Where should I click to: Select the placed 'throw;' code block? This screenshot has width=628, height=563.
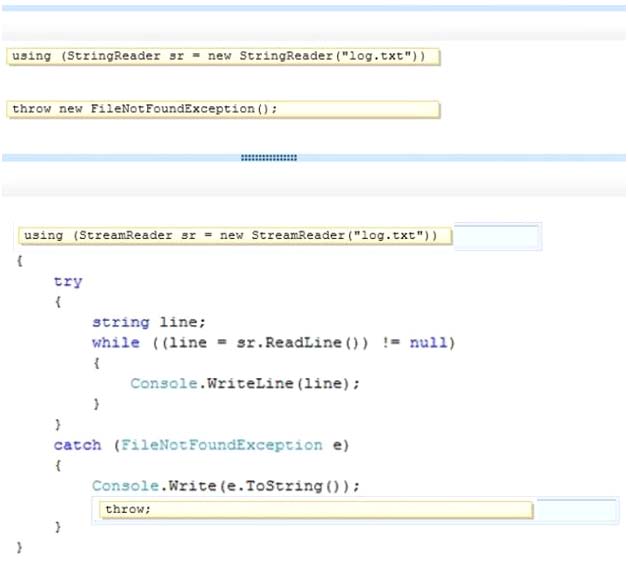316,510
